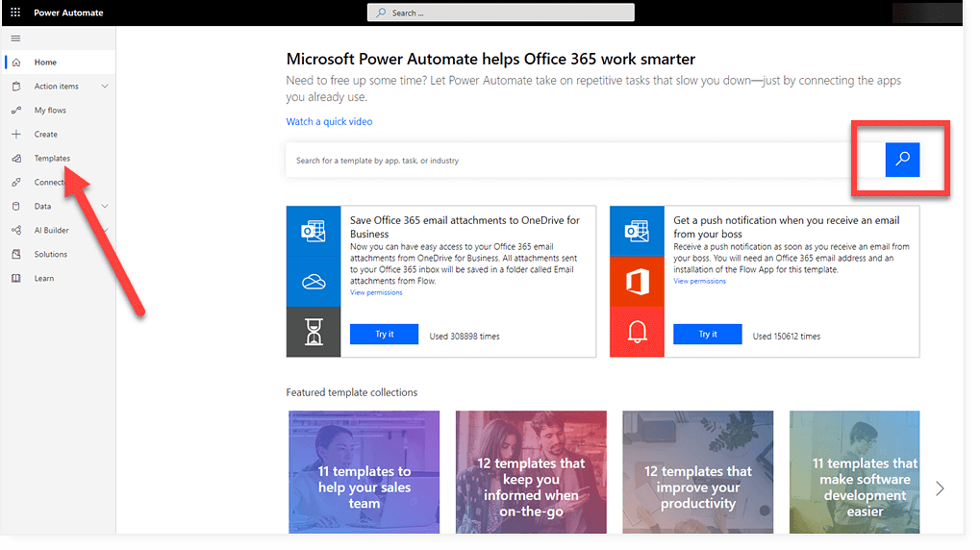This screenshot has height=550, width=980.
Task: Expand the Data submenu chevron
Action: click(x=105, y=206)
